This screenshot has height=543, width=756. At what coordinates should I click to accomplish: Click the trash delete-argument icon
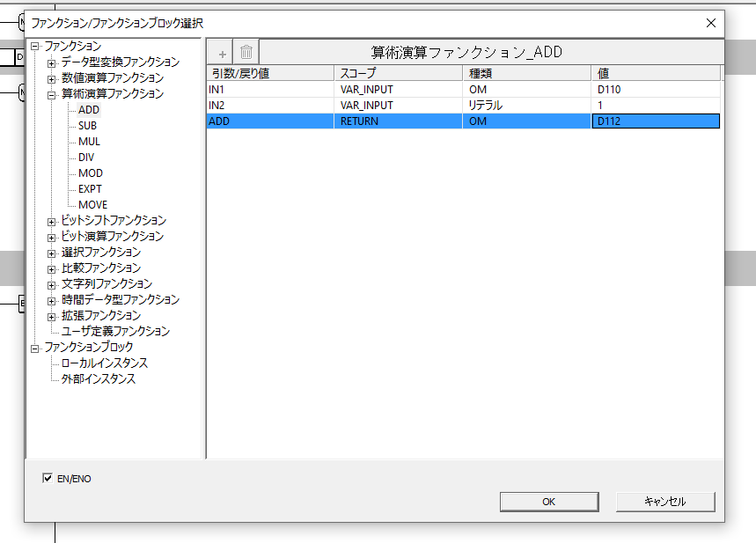246,52
